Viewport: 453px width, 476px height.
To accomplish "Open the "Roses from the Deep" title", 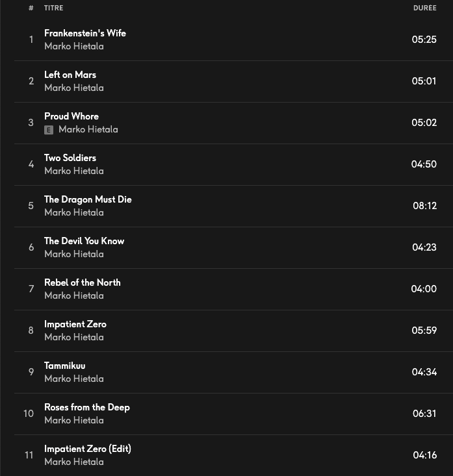I will pyautogui.click(x=87, y=407).
